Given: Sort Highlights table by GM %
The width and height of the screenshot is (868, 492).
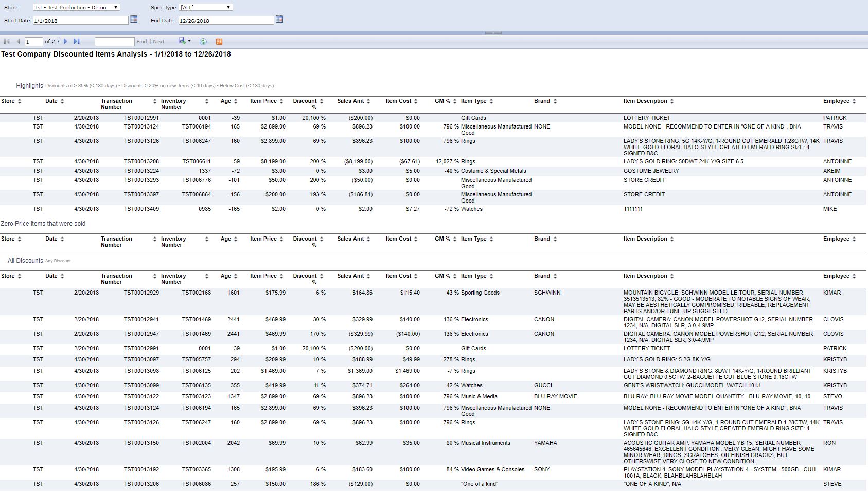Looking at the screenshot, I should pos(455,101).
